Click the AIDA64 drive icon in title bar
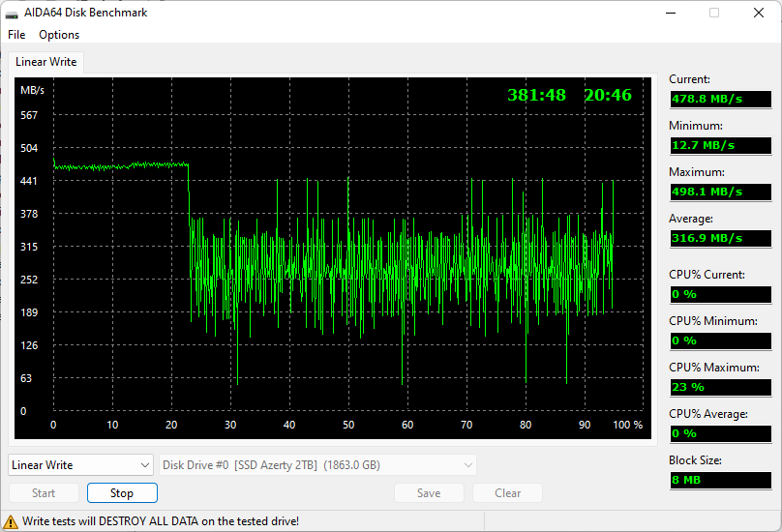This screenshot has height=532, width=782. (x=12, y=14)
